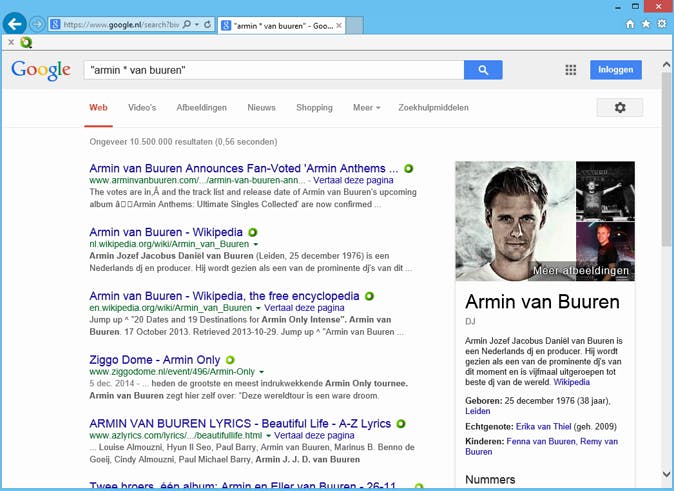The height and width of the screenshot is (491, 674).
Task: Switch to the Video's tab
Action: click(x=142, y=107)
